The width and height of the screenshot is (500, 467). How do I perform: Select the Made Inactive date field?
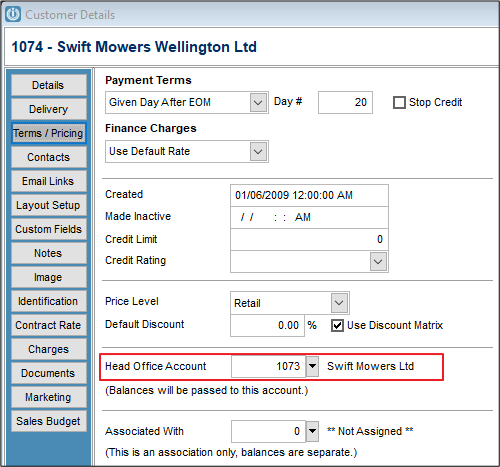tap(309, 217)
